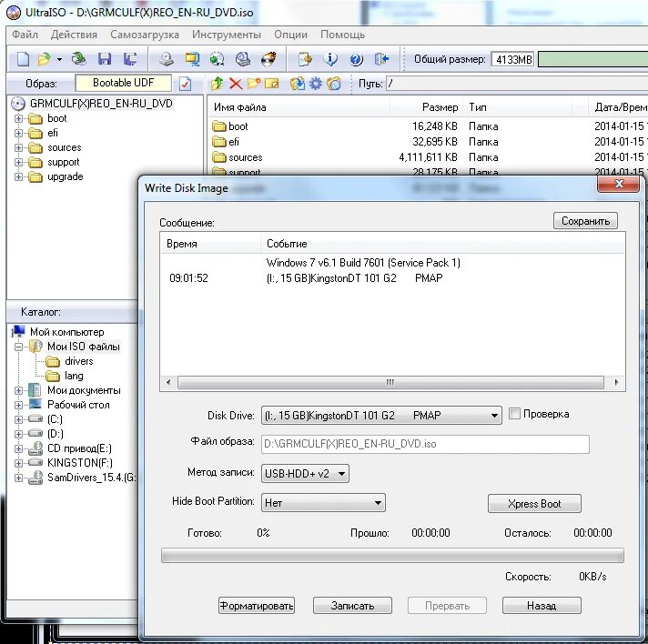Click the image properties checkmark icon
The image size is (648, 644).
(185, 84)
